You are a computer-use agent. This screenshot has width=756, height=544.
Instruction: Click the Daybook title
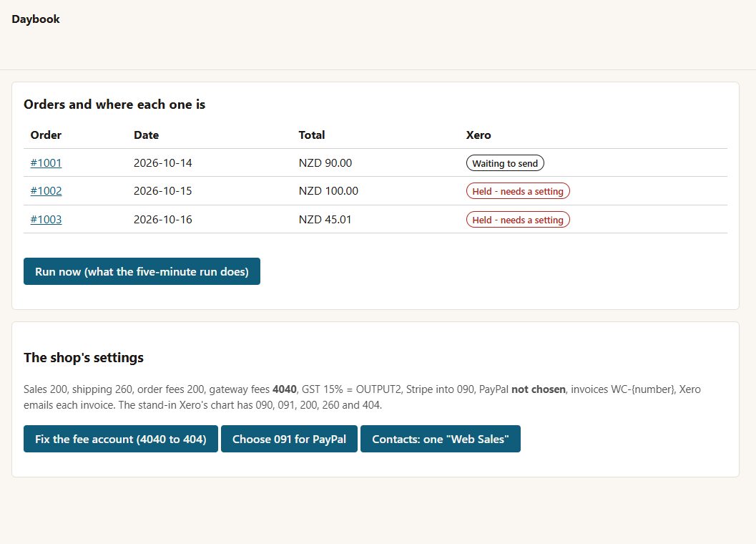point(36,19)
